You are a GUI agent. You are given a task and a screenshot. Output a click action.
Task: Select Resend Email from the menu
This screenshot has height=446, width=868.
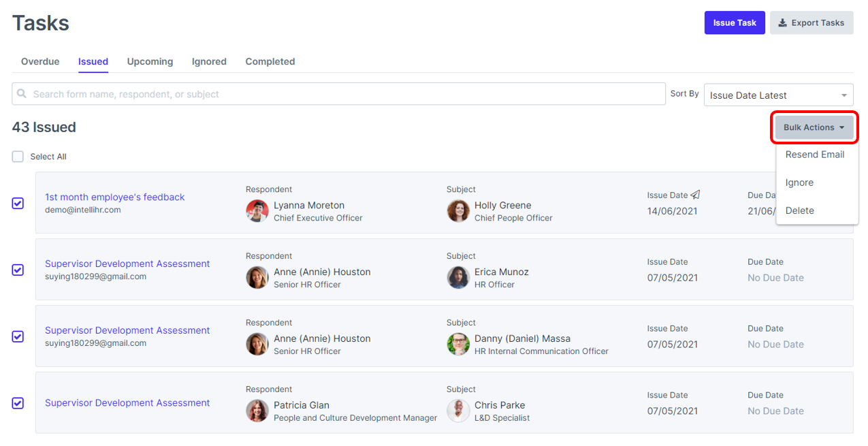coord(815,154)
